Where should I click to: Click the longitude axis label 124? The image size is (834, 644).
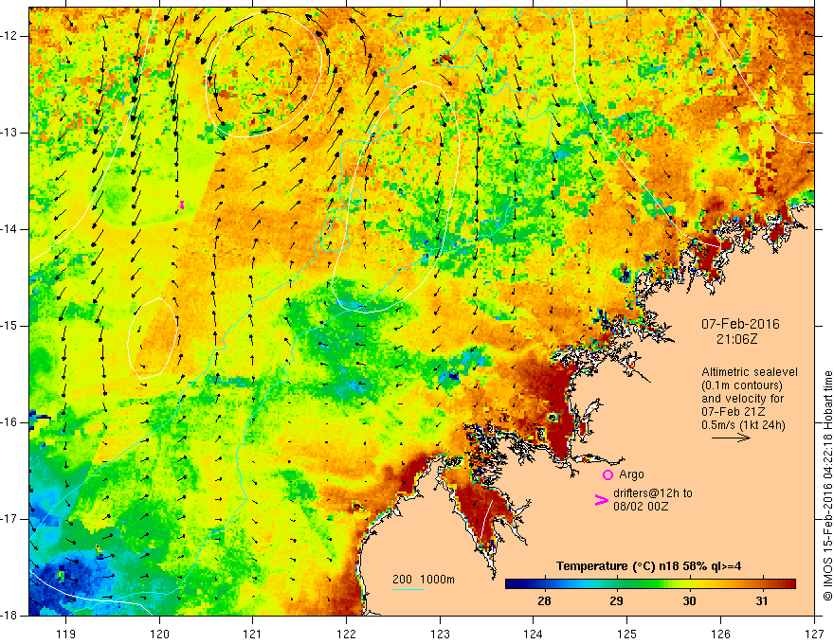click(534, 634)
